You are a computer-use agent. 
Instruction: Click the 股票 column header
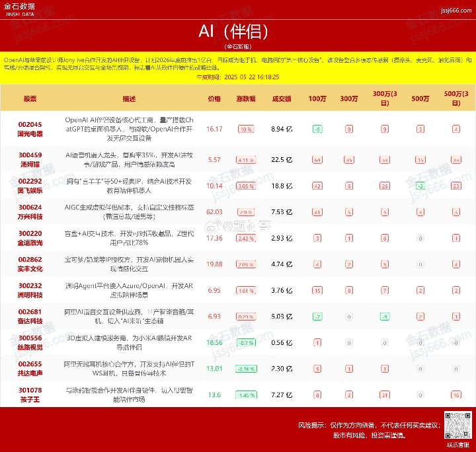pyautogui.click(x=30, y=99)
